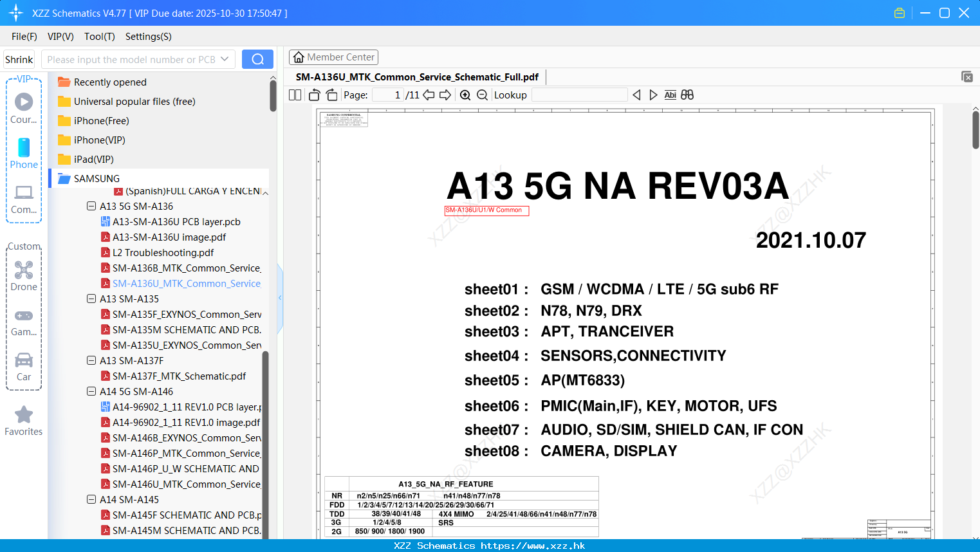
Task: Open the Tool(T) menu
Action: pos(100,37)
